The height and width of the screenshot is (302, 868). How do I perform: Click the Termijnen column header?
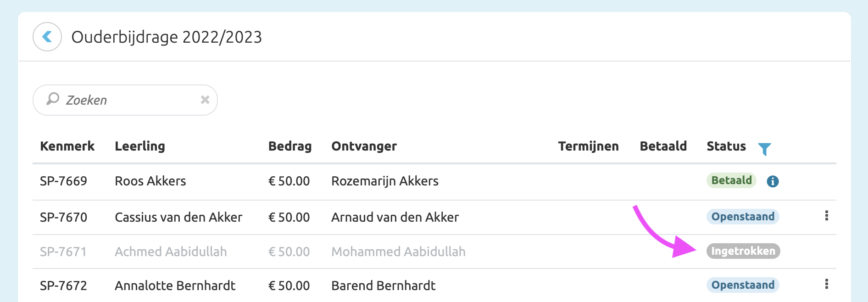pos(588,146)
